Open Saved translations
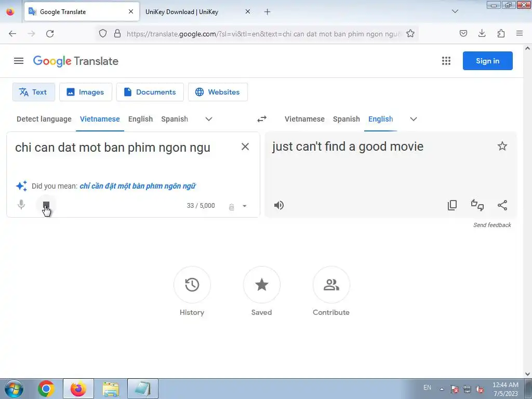Viewport: 532px width, 399px height. pyautogui.click(x=262, y=285)
